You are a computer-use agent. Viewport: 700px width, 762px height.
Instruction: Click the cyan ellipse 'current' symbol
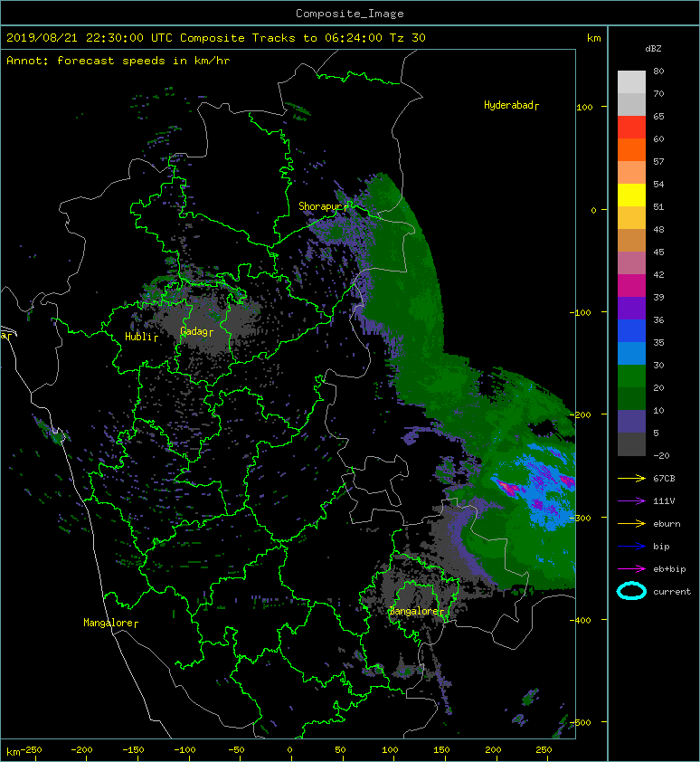click(x=631, y=591)
